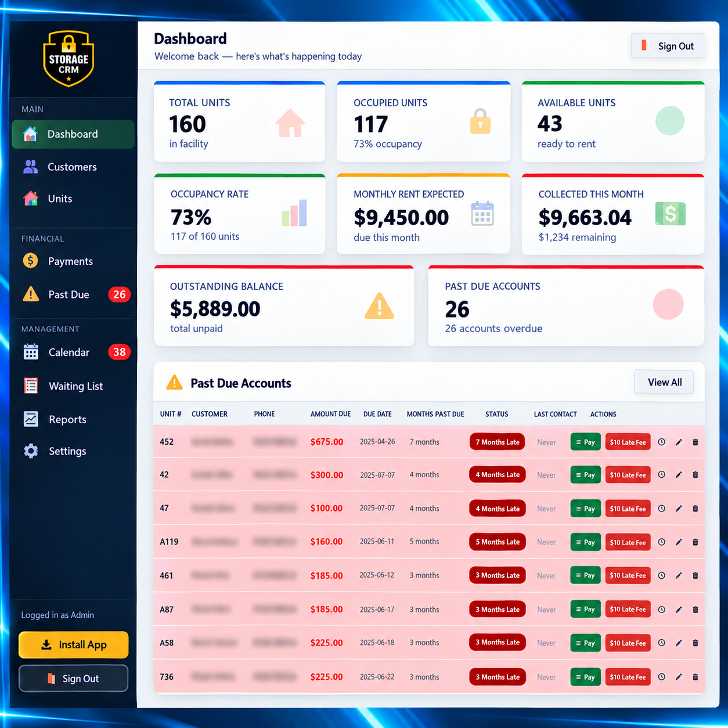This screenshot has height=728, width=728.
Task: Open Payments under Financial
Action: (x=73, y=261)
